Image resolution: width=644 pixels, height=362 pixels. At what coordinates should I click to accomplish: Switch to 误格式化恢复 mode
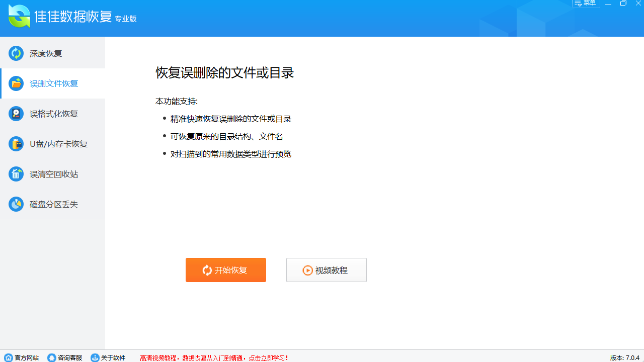point(52,114)
